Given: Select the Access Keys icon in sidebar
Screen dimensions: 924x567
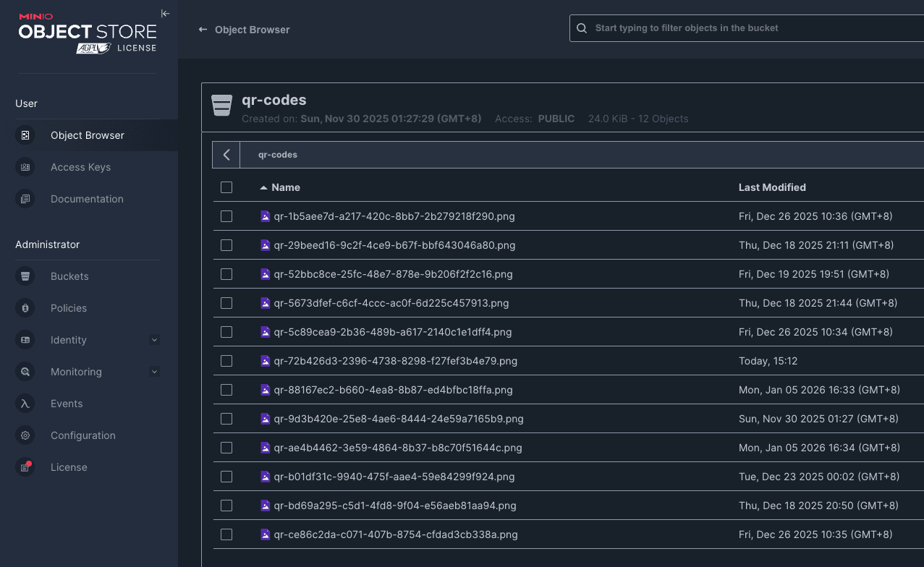Looking at the screenshot, I should click(x=26, y=167).
